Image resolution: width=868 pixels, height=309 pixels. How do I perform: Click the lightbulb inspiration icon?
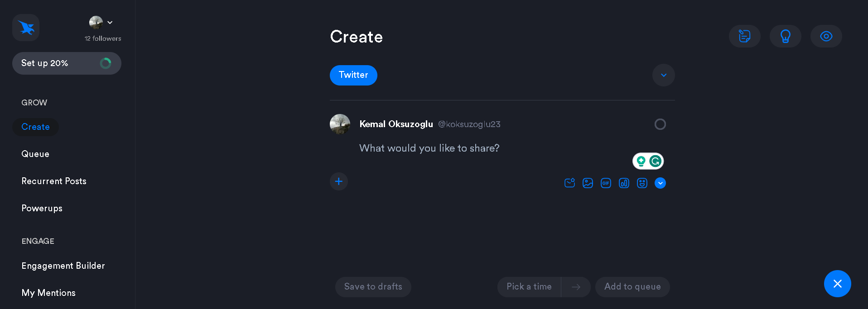(x=785, y=36)
